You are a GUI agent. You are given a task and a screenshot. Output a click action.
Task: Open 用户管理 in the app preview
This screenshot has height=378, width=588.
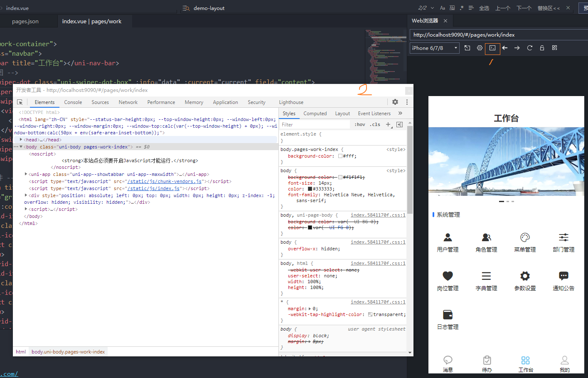click(448, 243)
